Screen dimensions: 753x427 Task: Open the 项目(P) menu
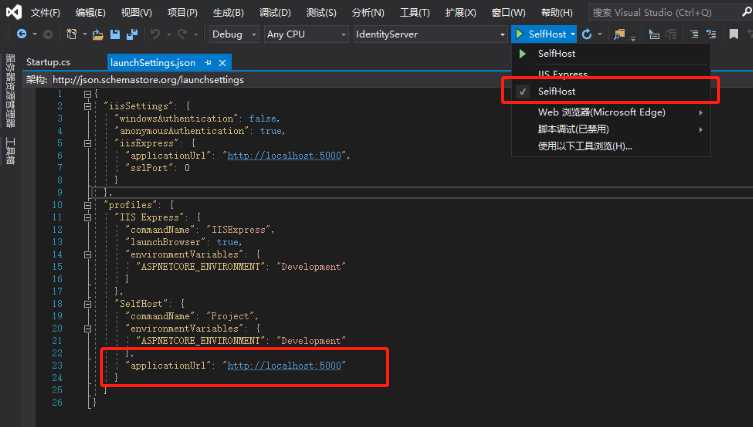point(182,12)
